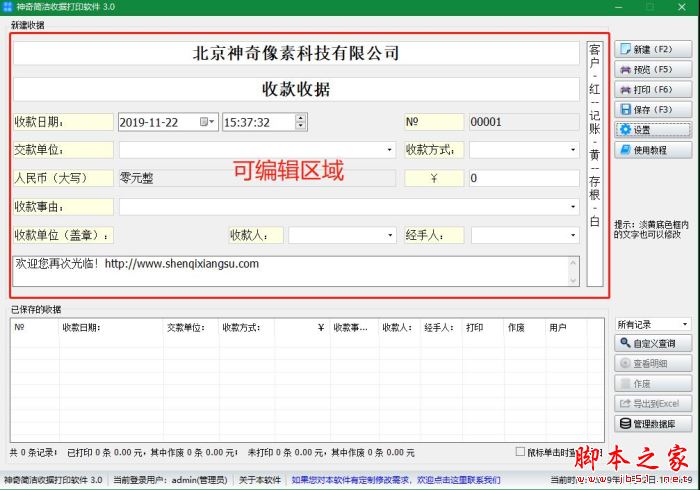The height and width of the screenshot is (490, 700).
Task: Click the new document icon on 新建
Action: tap(626, 49)
